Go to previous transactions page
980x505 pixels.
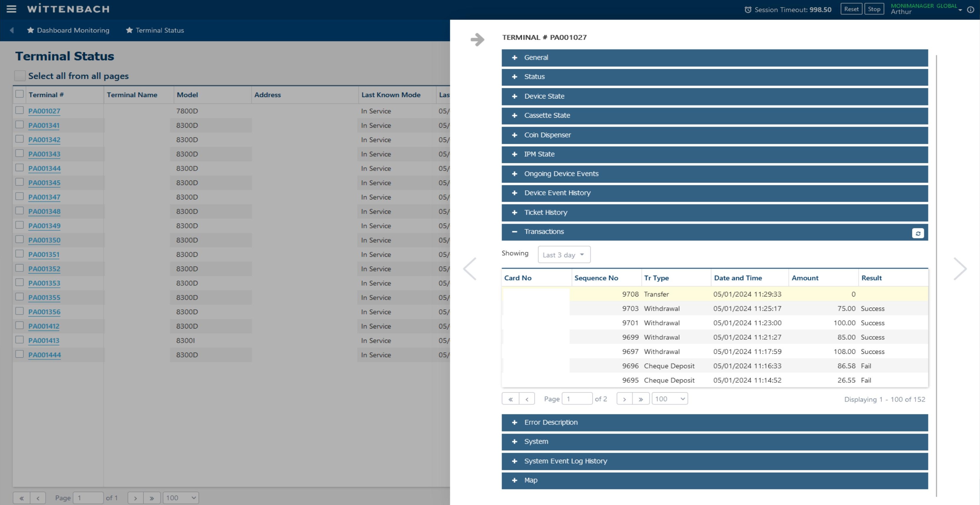point(527,399)
